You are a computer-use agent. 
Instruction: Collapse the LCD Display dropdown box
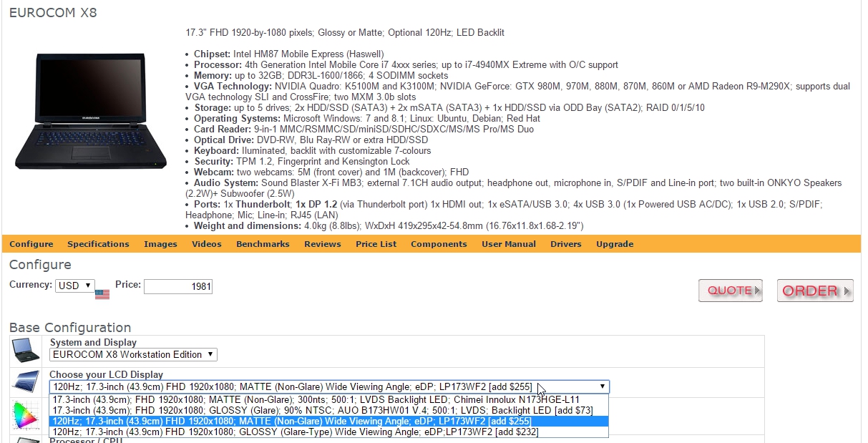(x=329, y=386)
